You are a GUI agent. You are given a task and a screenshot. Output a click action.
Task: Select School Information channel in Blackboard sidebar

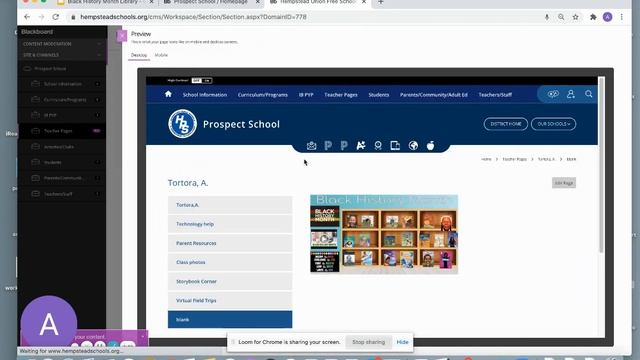coord(62,84)
